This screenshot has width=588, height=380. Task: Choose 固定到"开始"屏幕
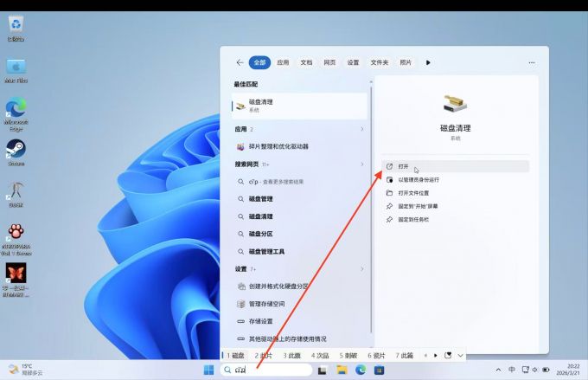455,206
